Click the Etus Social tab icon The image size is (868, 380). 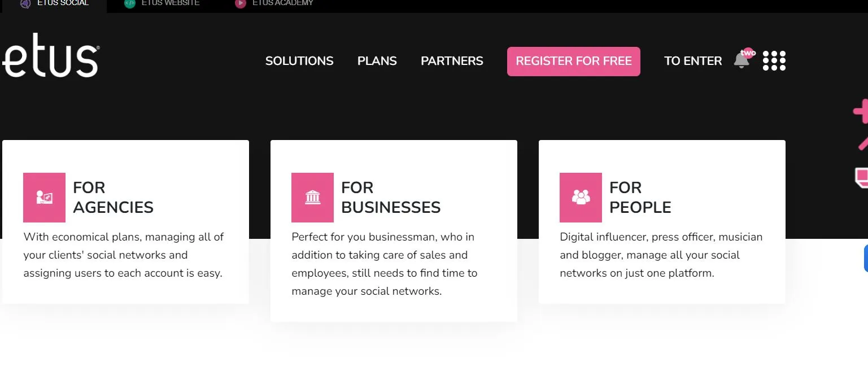click(x=25, y=3)
